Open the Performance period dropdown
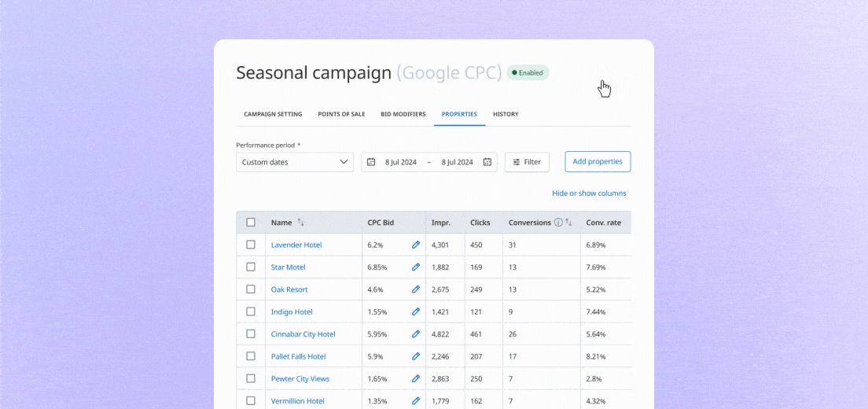This screenshot has width=868, height=409. click(295, 162)
